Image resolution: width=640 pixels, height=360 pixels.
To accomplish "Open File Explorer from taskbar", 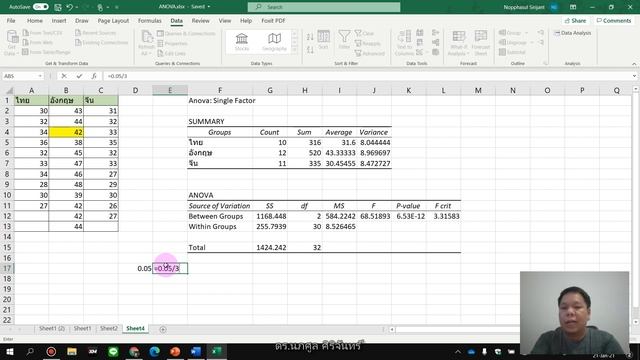I will [x=72, y=351].
